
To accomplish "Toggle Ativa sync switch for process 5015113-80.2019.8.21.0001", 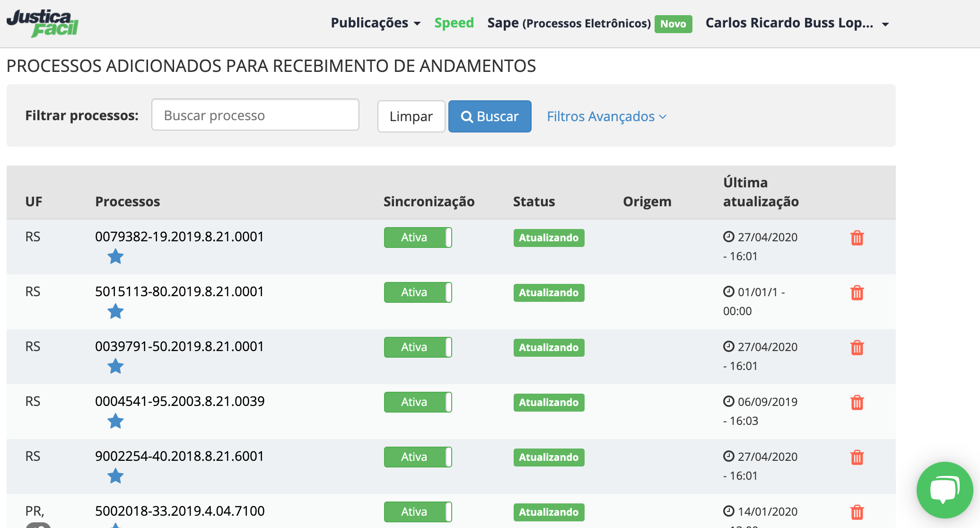I will (418, 292).
